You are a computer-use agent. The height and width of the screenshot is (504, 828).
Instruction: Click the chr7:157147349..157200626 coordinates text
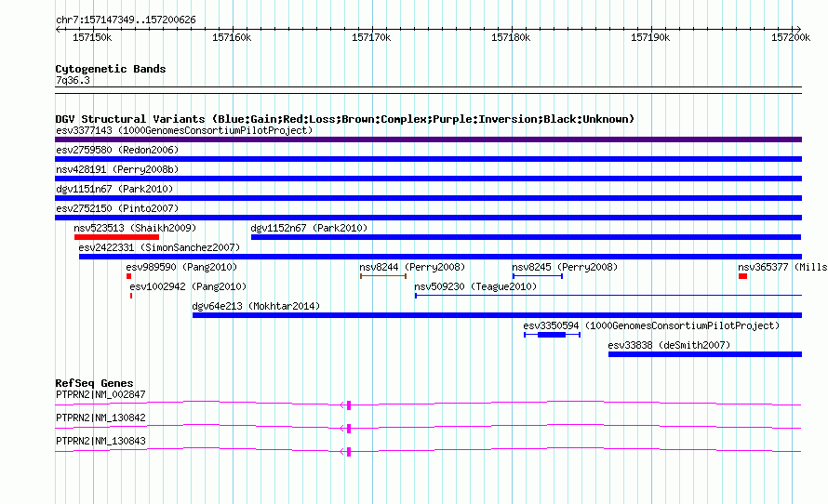126,20
